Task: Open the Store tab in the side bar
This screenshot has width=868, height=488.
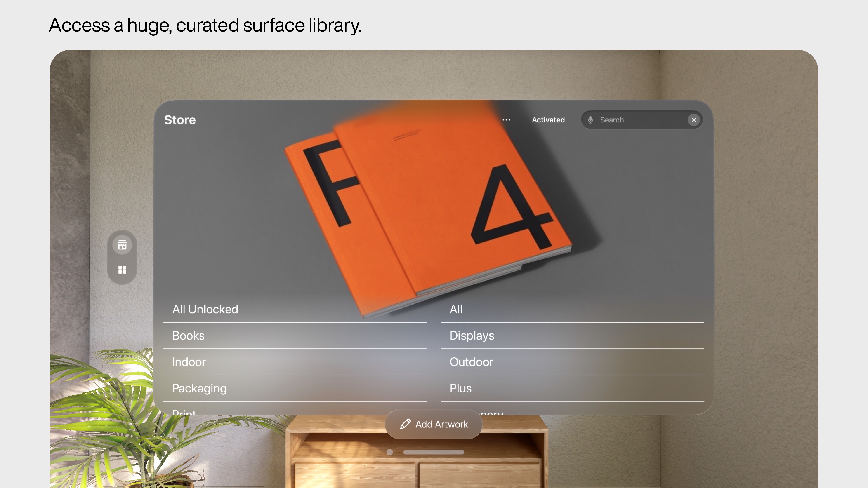Action: click(122, 245)
